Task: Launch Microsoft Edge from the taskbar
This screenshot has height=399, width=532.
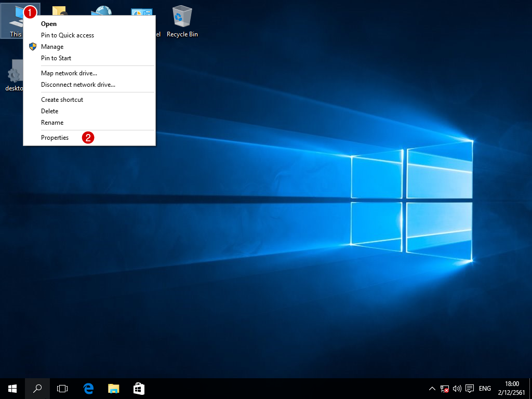Action: pos(88,388)
